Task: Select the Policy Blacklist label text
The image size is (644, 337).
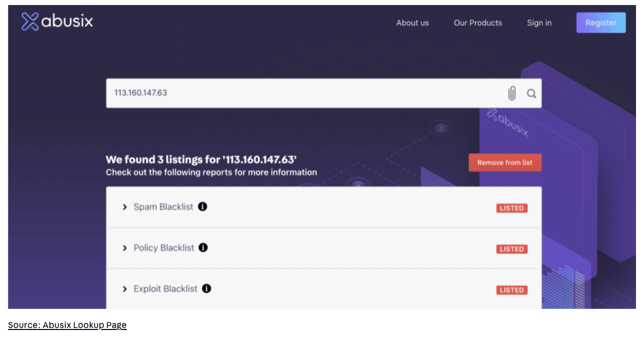Action: [x=164, y=248]
